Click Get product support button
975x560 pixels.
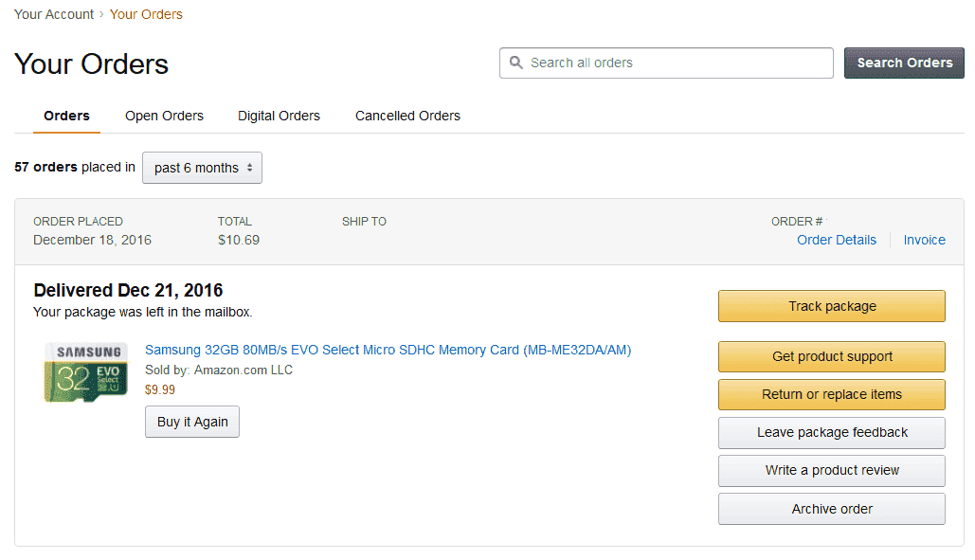tap(831, 356)
